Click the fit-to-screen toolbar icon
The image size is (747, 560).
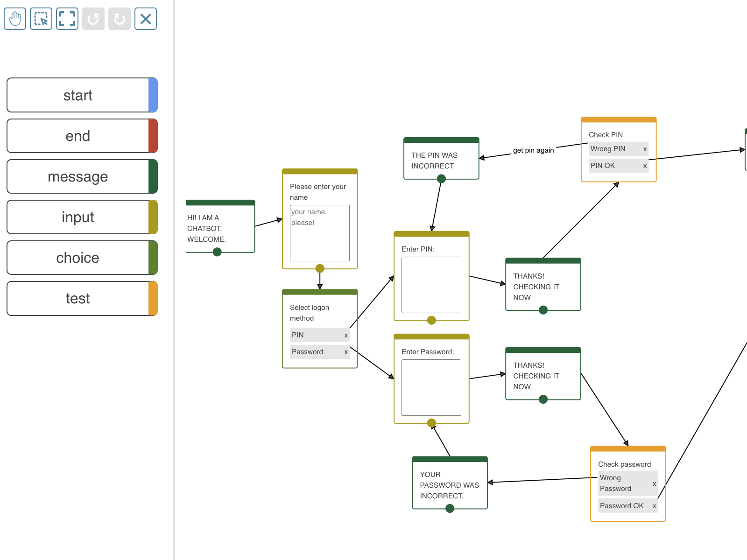[x=67, y=19]
